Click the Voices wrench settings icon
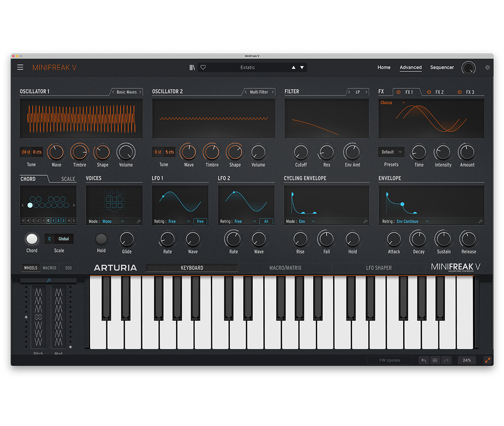Viewport: 504px width, 426px height. tap(139, 221)
